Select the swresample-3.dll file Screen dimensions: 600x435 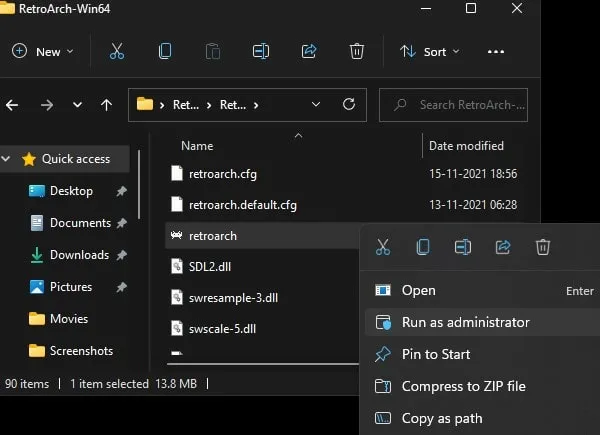pyautogui.click(x=233, y=298)
